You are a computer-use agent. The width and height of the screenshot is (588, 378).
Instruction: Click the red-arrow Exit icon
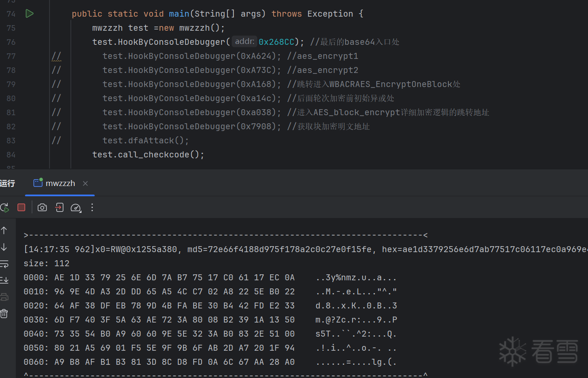point(59,208)
